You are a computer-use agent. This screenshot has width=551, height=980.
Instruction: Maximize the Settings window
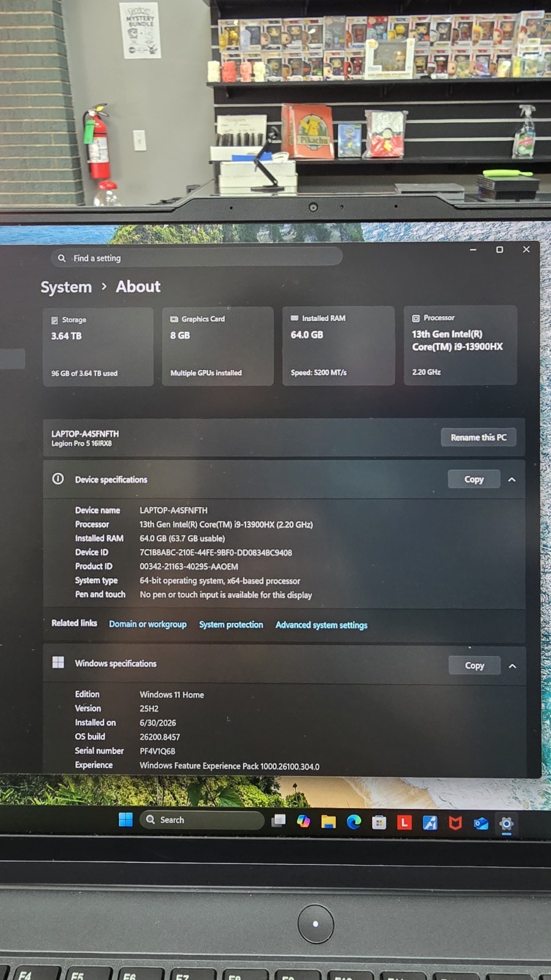[x=500, y=250]
